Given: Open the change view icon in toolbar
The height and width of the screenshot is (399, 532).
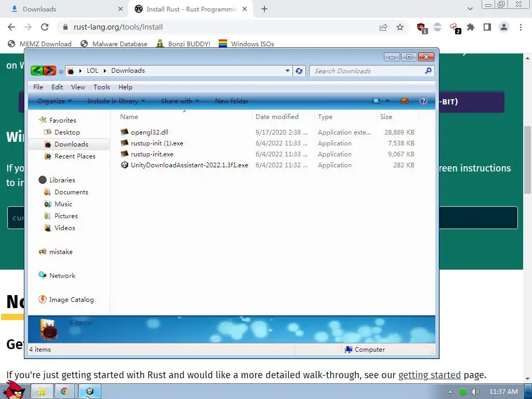Looking at the screenshot, I should pyautogui.click(x=376, y=101).
